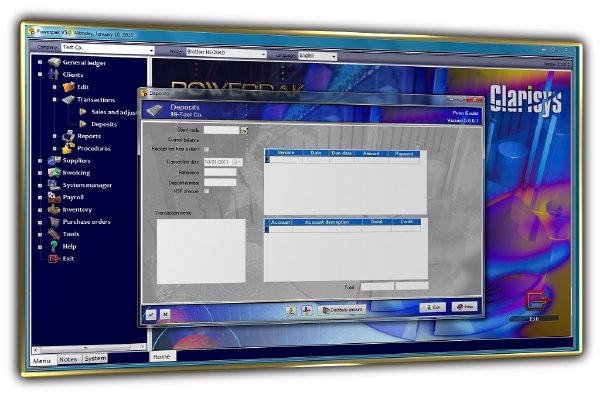Open Sales and adjustments tree item
The width and height of the screenshot is (600, 400).
pyautogui.click(x=114, y=112)
